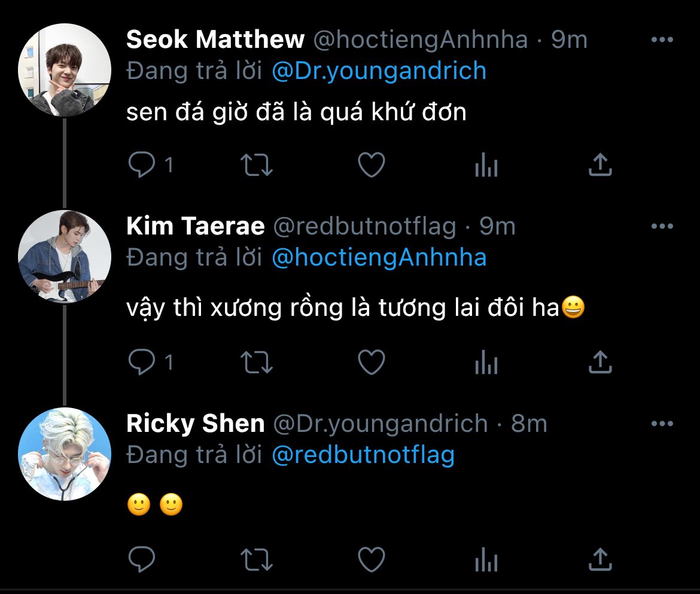Open more options on Kim Taerae's tweet
Viewport: 700px width, 594px height.
[662, 227]
